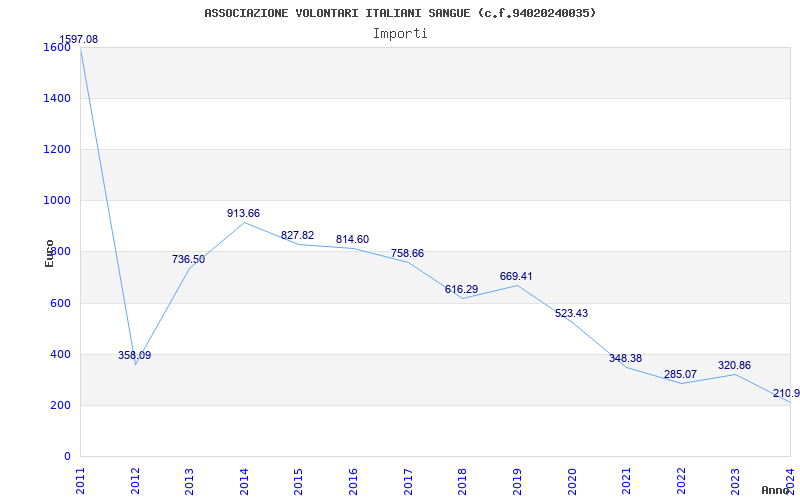Click the 2022 x-axis year label
This screenshot has width=800, height=500.
coord(681,481)
